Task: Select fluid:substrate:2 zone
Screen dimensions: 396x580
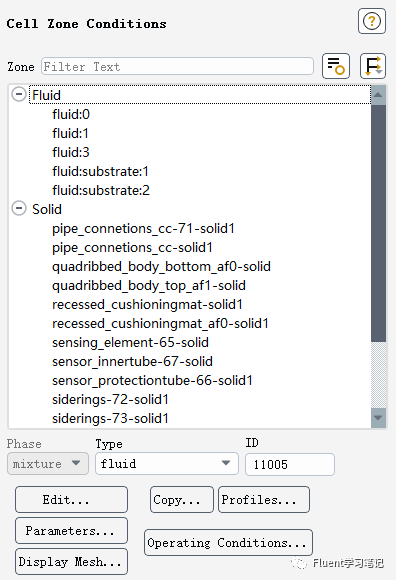Action: 101,190
